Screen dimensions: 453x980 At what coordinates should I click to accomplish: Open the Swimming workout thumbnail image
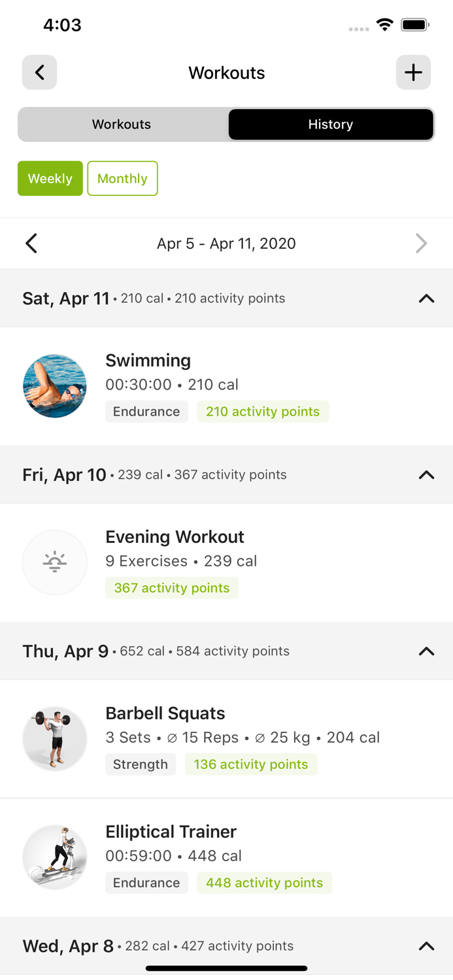pos(55,385)
